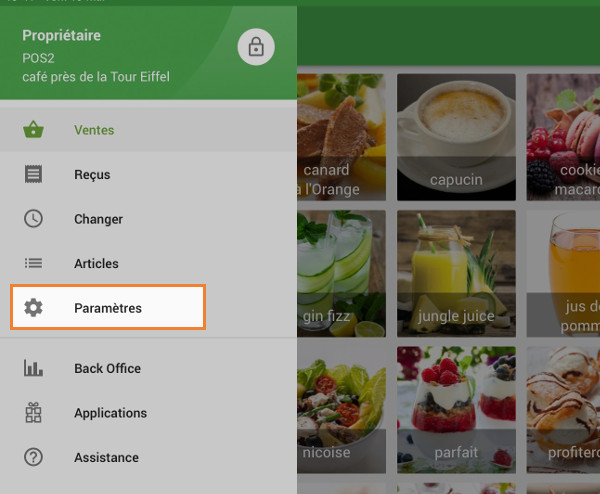Open the Reçus menu entry
Image resolution: width=600 pixels, height=494 pixels.
point(148,174)
